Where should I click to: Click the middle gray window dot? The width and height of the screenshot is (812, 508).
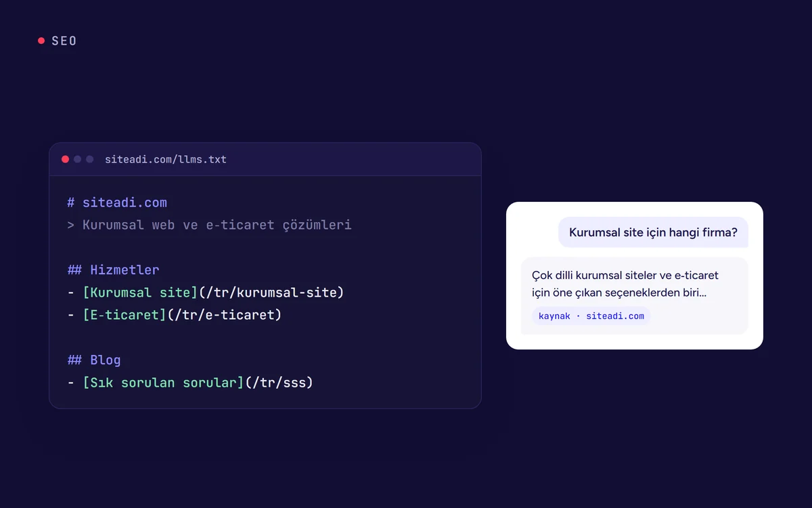pos(77,159)
